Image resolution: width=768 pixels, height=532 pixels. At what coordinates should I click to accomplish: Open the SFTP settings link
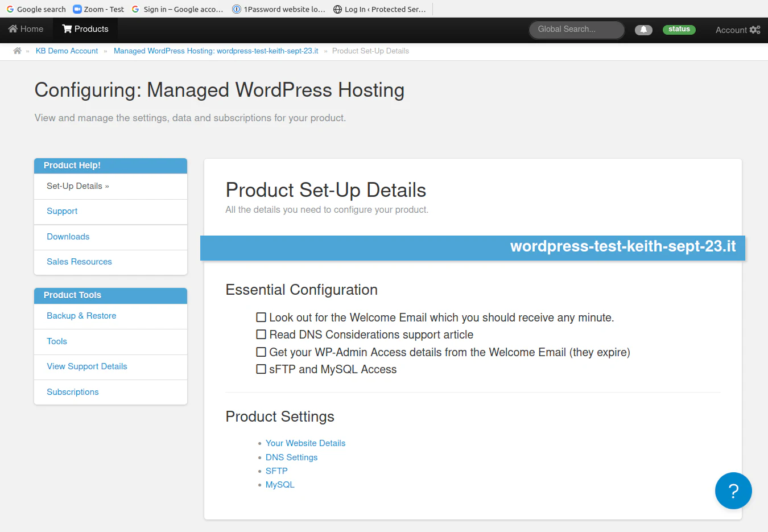point(276,471)
